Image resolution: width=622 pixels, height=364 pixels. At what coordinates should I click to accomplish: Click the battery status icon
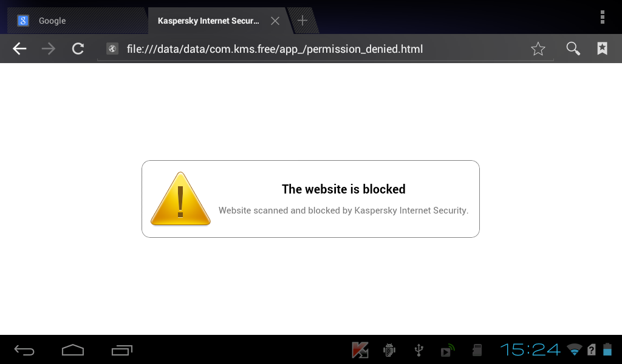coord(607,349)
